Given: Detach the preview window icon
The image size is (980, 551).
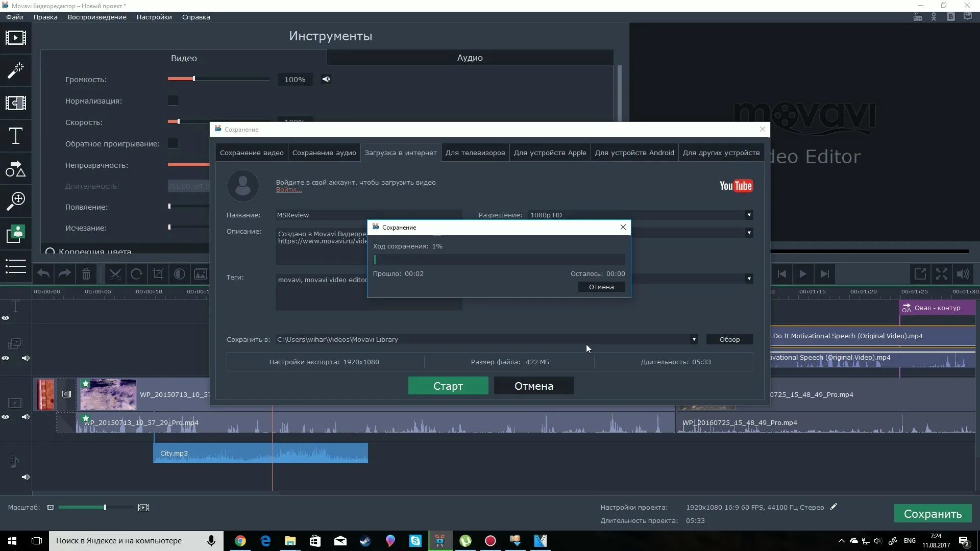Looking at the screenshot, I should click(920, 274).
